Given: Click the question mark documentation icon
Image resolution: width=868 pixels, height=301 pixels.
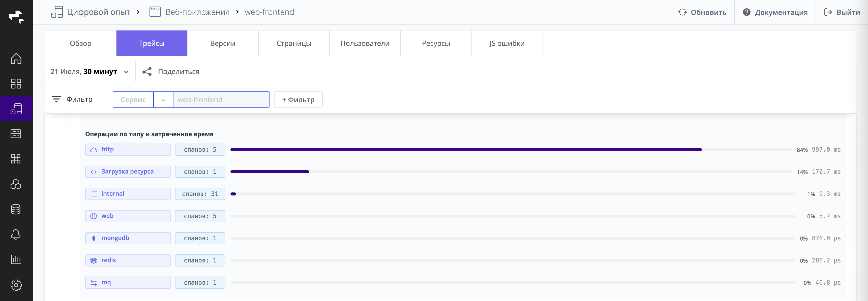Looking at the screenshot, I should (747, 12).
